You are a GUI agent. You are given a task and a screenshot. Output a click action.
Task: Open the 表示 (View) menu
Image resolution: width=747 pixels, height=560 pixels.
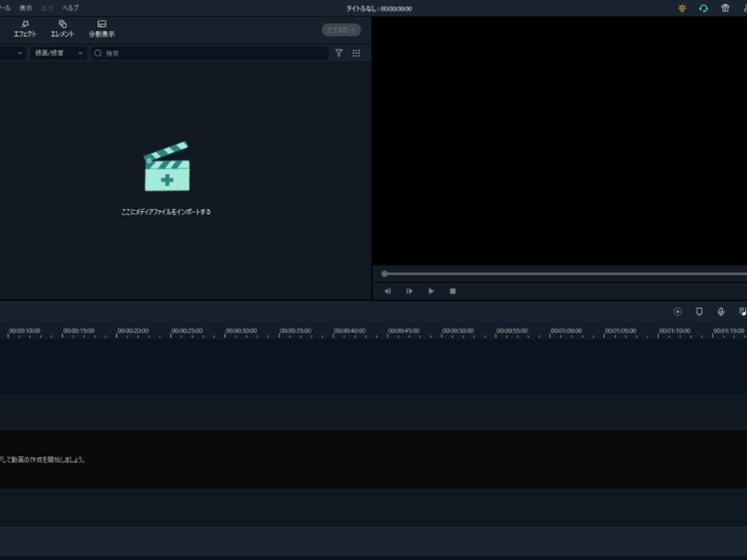[25, 7]
